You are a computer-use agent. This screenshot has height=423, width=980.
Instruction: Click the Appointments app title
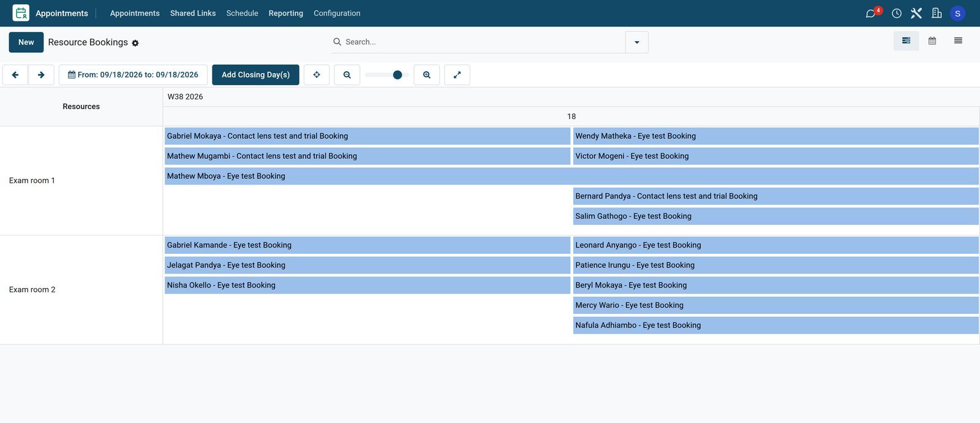pyautogui.click(x=62, y=13)
